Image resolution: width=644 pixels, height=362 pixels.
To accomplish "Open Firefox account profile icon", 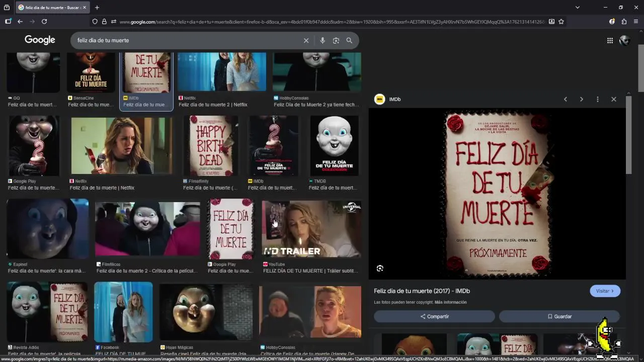I will pyautogui.click(x=612, y=22).
